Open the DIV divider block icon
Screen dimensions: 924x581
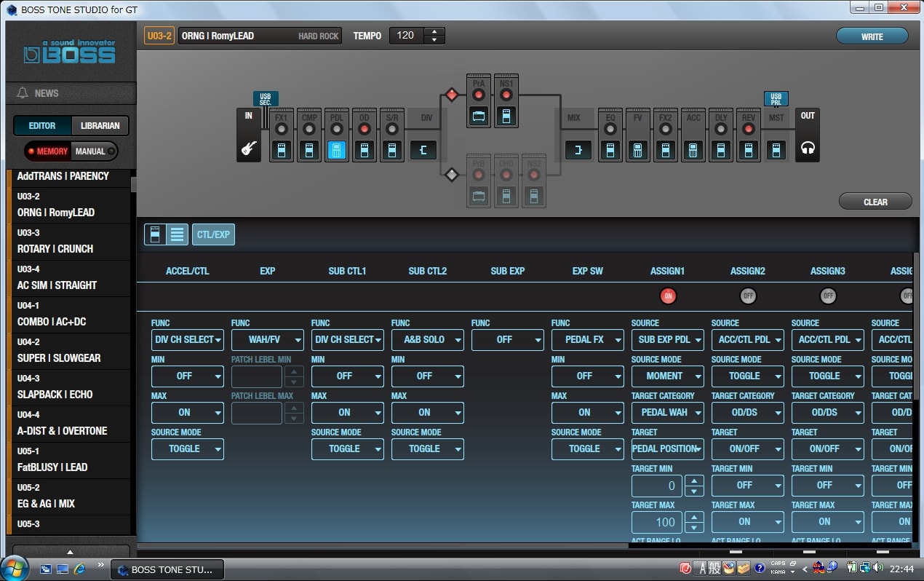423,151
